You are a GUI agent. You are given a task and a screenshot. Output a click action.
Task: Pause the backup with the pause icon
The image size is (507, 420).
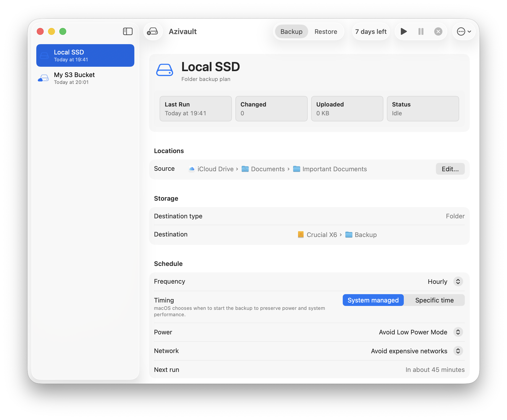(x=421, y=31)
